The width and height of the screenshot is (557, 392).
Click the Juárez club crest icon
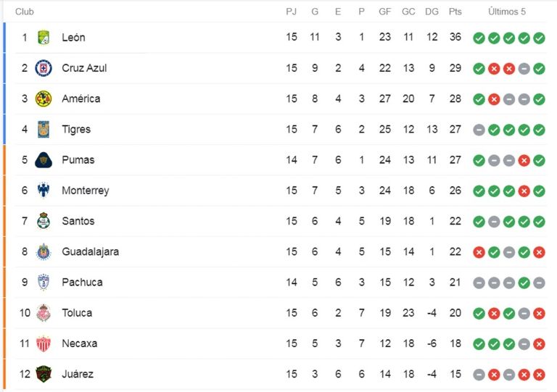tap(44, 375)
